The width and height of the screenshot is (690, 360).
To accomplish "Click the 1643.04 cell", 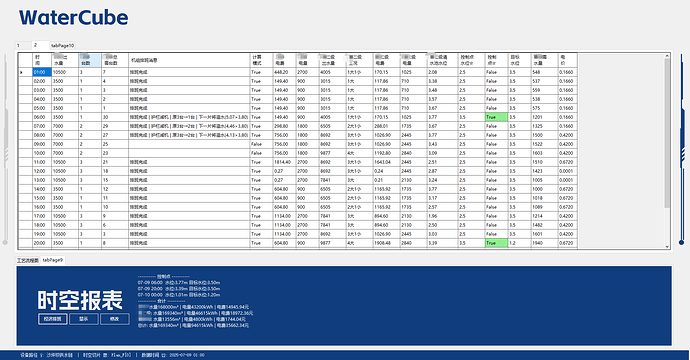I will point(386,162).
